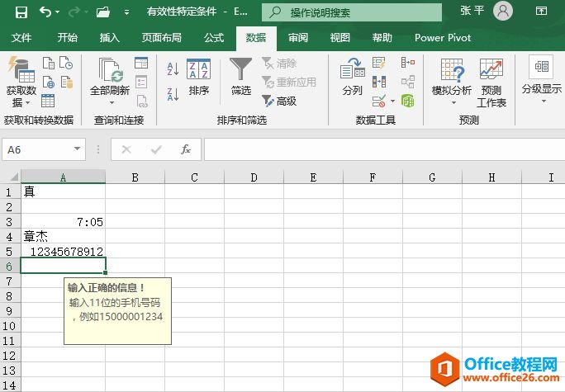Switch to the 开始 tab
This screenshot has height=392, width=565.
pyautogui.click(x=68, y=38)
